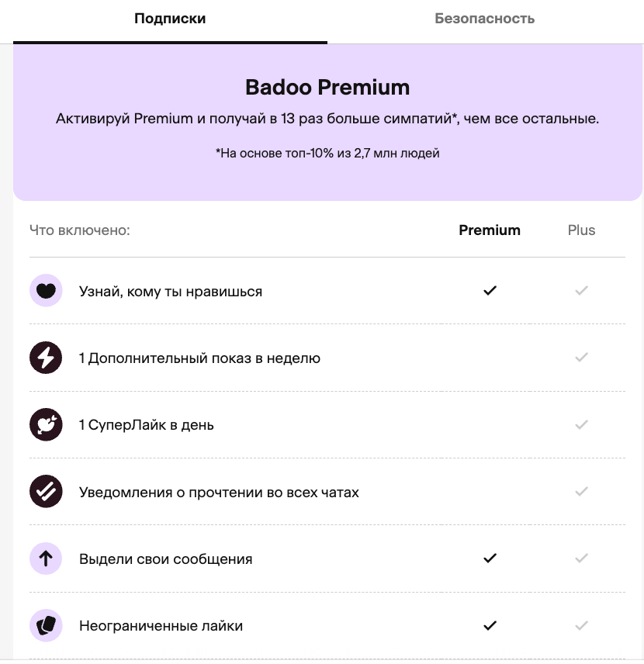
Task: Click Premium checkmark for Неограниченные лайки
Action: (x=490, y=625)
